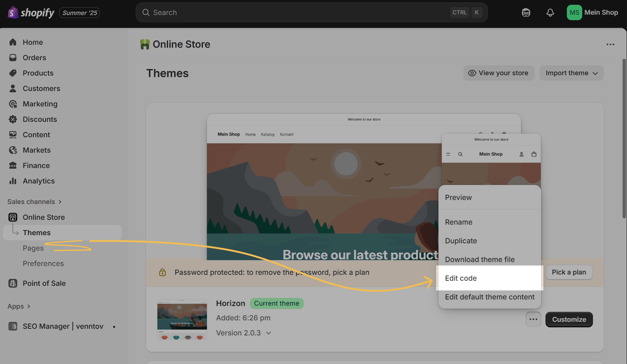Click Download theme file menu entry

click(480, 259)
